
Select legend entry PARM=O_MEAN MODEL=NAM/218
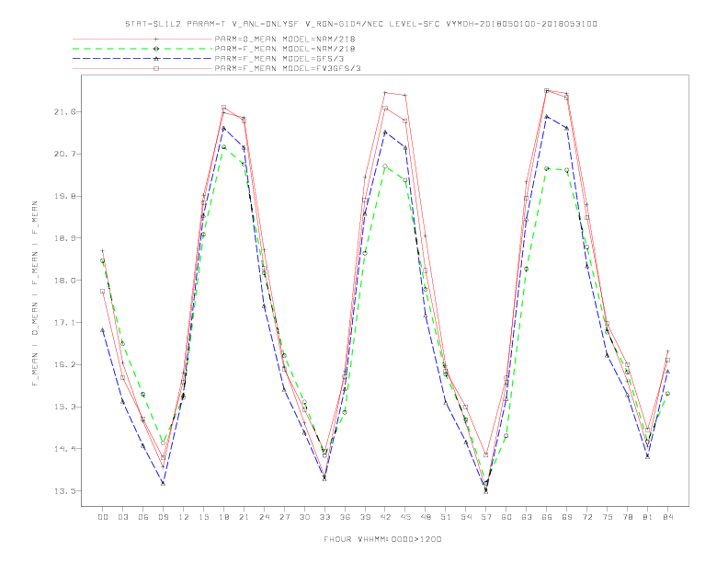click(285, 39)
